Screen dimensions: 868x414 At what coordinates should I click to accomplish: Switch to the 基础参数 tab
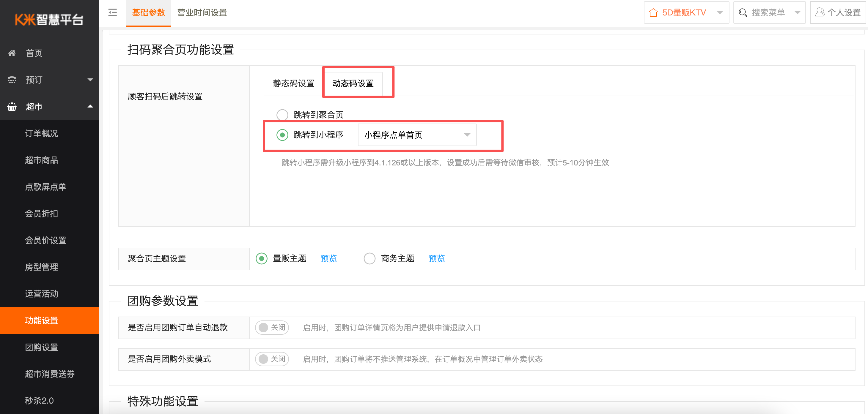pos(148,13)
